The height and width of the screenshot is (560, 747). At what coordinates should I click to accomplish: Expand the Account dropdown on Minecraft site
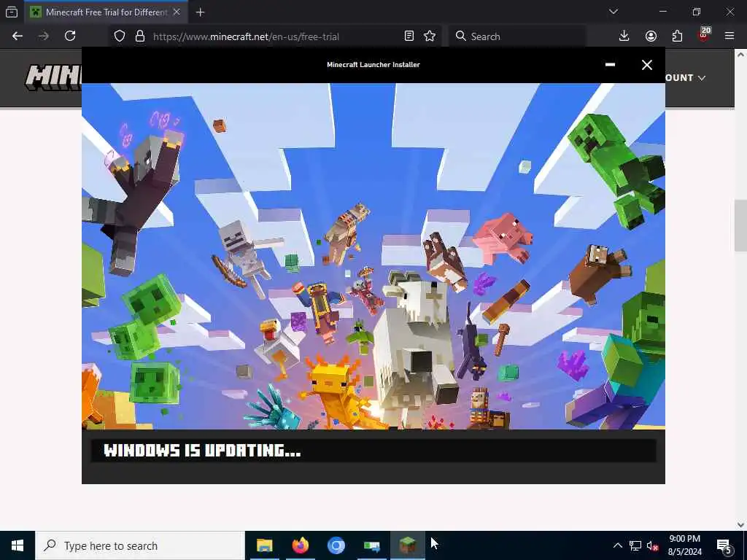685,77
